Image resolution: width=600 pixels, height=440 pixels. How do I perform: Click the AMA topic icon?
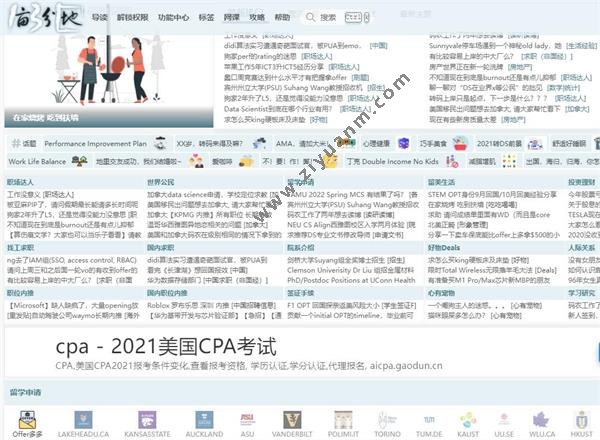(347, 143)
